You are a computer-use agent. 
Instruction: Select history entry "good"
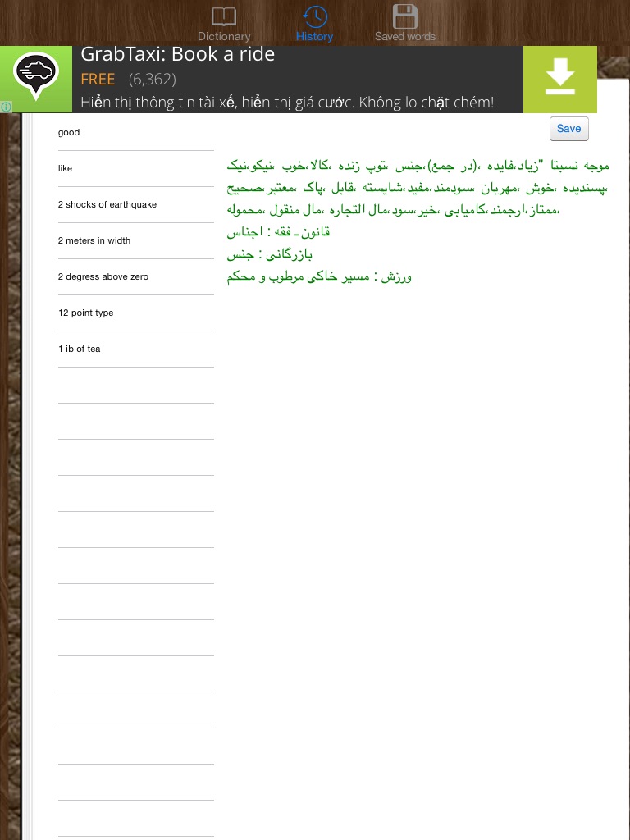pyautogui.click(x=136, y=132)
